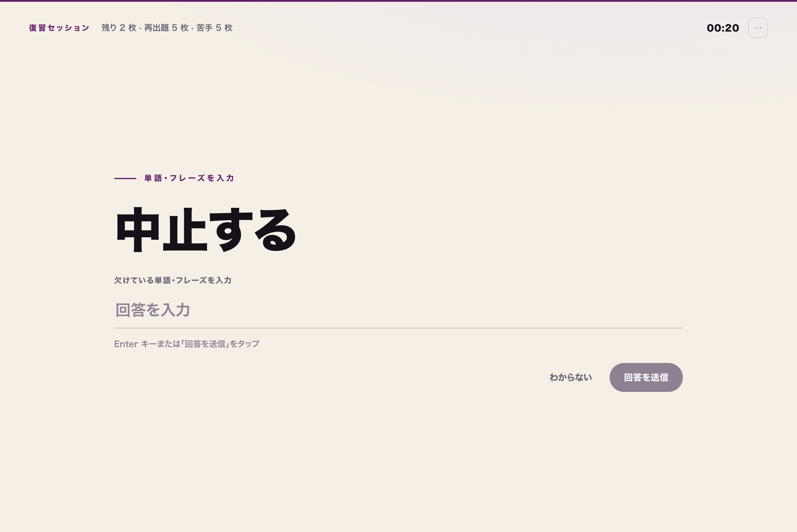Image resolution: width=797 pixels, height=532 pixels.
Task: Click the 回答を送信 submit button
Action: tap(646, 377)
